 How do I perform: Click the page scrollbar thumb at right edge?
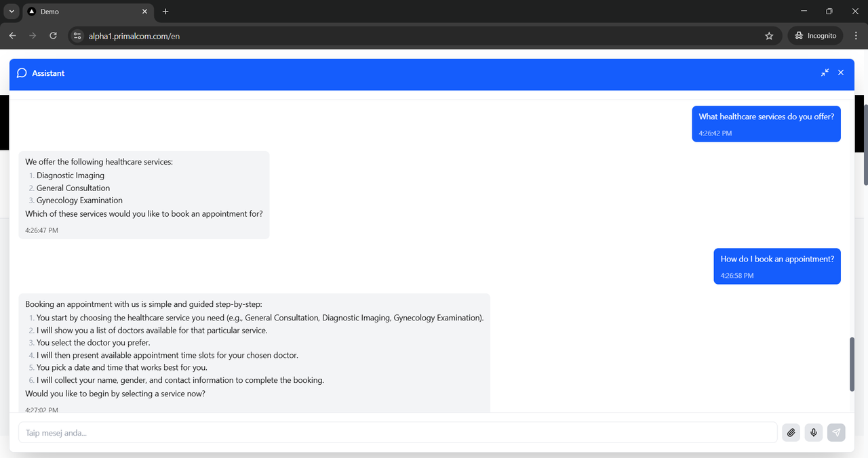coord(865,144)
